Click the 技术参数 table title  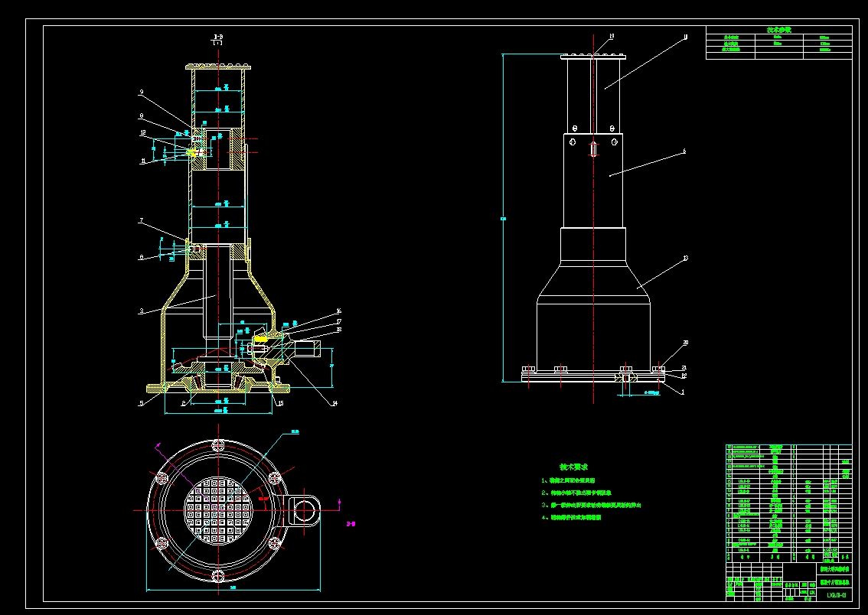click(x=779, y=30)
